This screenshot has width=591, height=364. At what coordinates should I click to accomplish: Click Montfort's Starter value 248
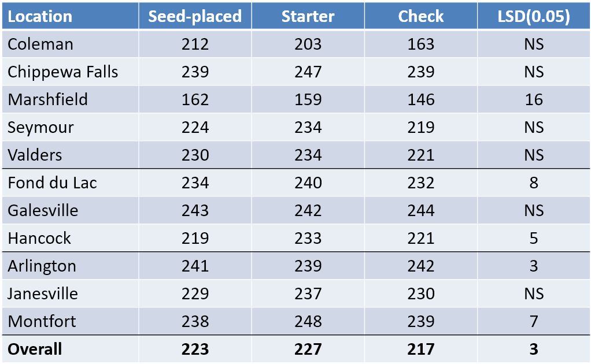point(308,321)
